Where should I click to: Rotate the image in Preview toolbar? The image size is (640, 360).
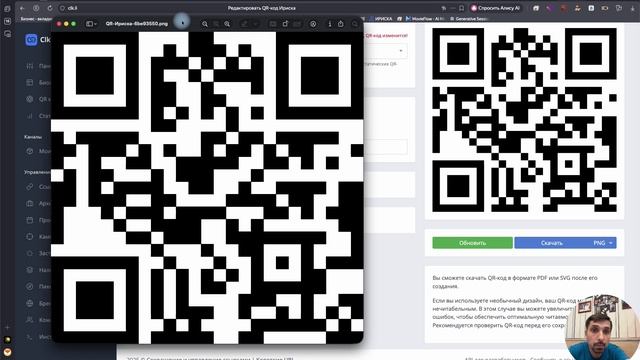click(x=285, y=24)
